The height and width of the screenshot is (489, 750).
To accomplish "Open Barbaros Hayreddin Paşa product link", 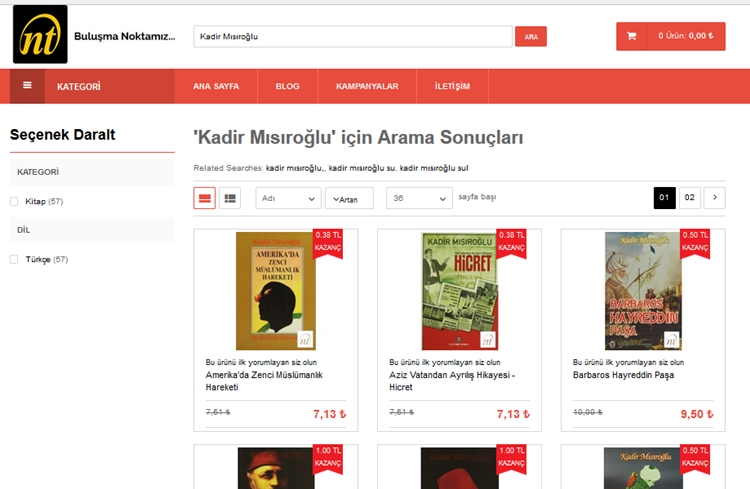I will pyautogui.click(x=623, y=375).
